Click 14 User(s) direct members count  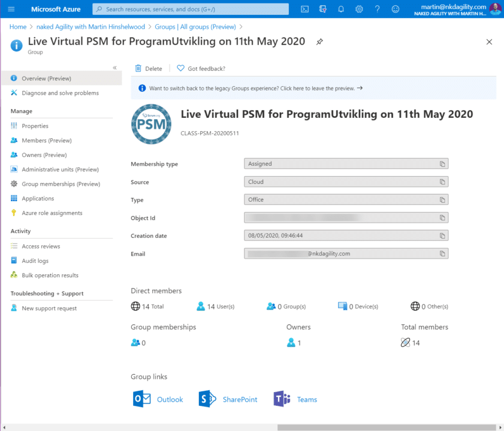pyautogui.click(x=216, y=306)
